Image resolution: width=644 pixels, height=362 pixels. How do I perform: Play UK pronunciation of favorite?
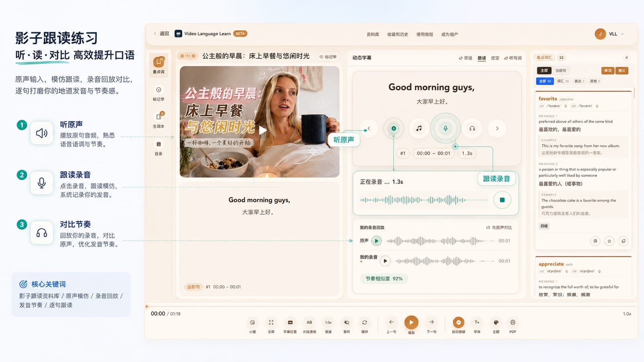(597, 106)
